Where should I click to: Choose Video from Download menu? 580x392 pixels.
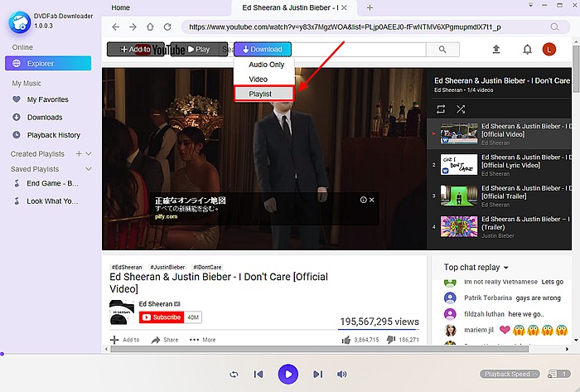coord(259,79)
